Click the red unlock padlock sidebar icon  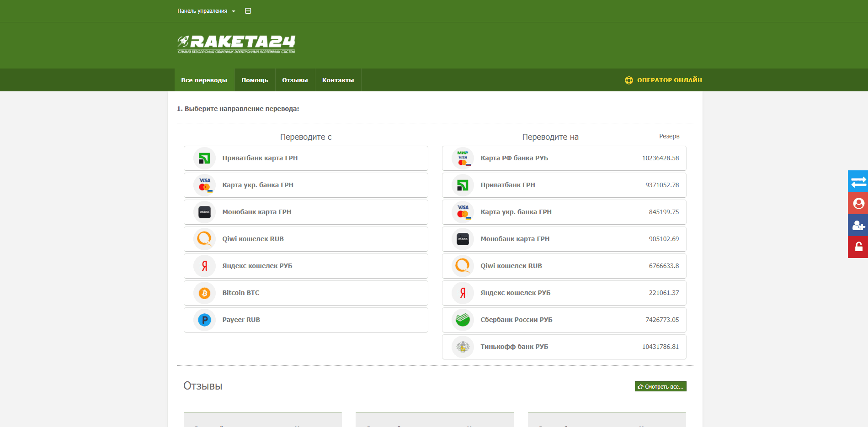858,247
